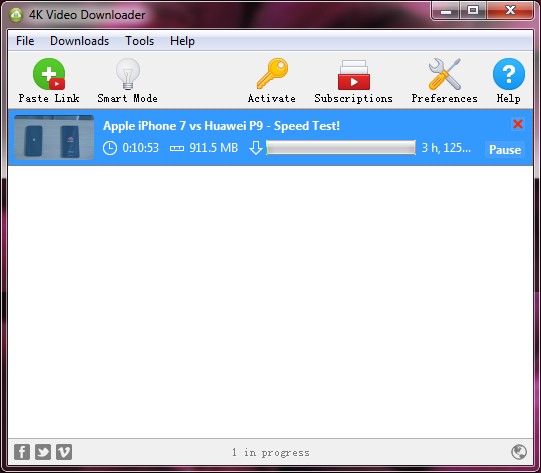Click '1 in progress' status text
The width and height of the screenshot is (541, 473).
(271, 452)
